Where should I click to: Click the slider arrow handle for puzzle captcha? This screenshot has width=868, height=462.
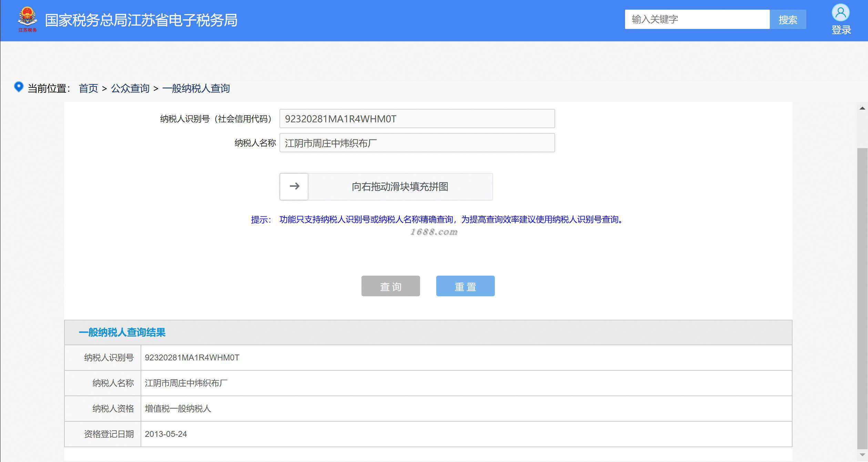point(294,186)
